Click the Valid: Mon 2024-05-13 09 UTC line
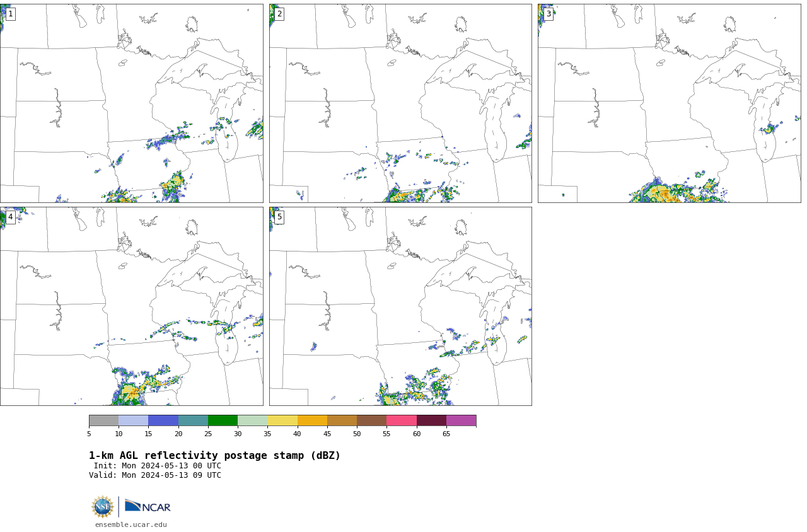This screenshot has height=532, width=807. [155, 475]
